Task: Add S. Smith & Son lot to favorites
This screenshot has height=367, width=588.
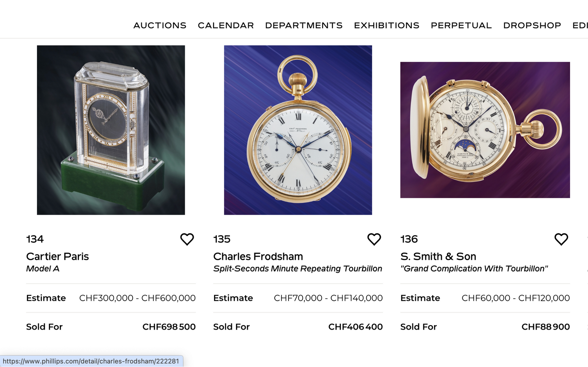Action: [x=561, y=239]
